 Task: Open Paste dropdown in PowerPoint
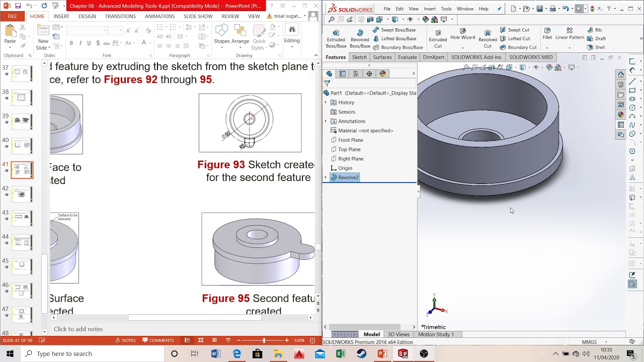tap(10, 48)
